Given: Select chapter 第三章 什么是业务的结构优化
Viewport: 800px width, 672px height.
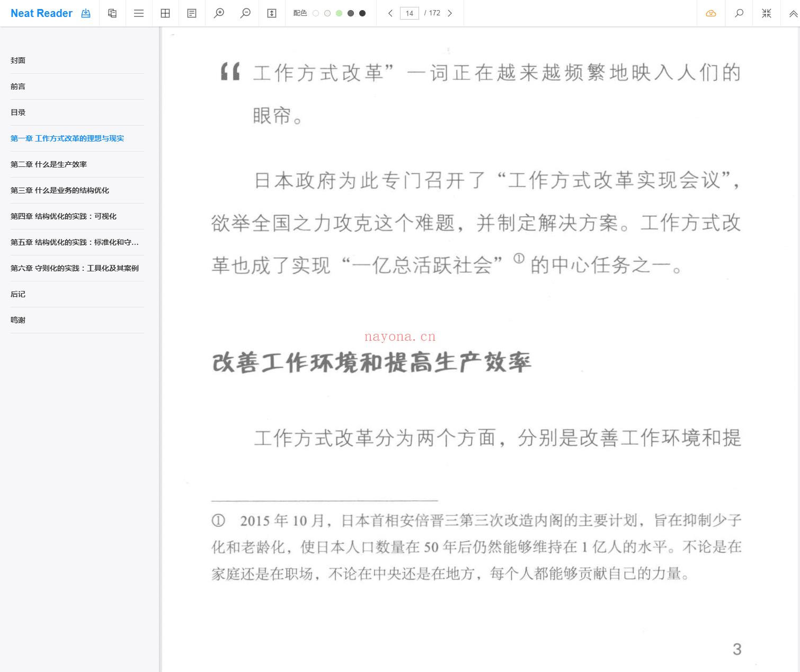Looking at the screenshot, I should 77,190.
